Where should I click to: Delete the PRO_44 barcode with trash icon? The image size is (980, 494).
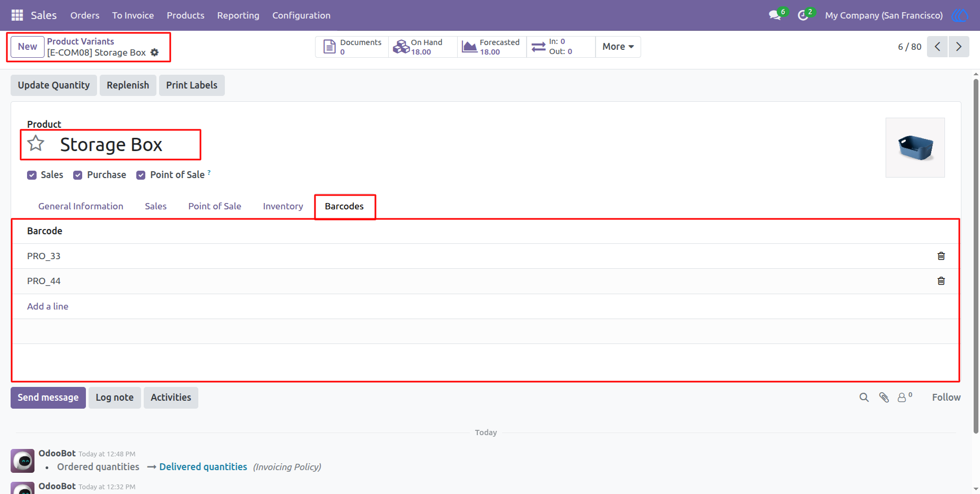coord(941,281)
